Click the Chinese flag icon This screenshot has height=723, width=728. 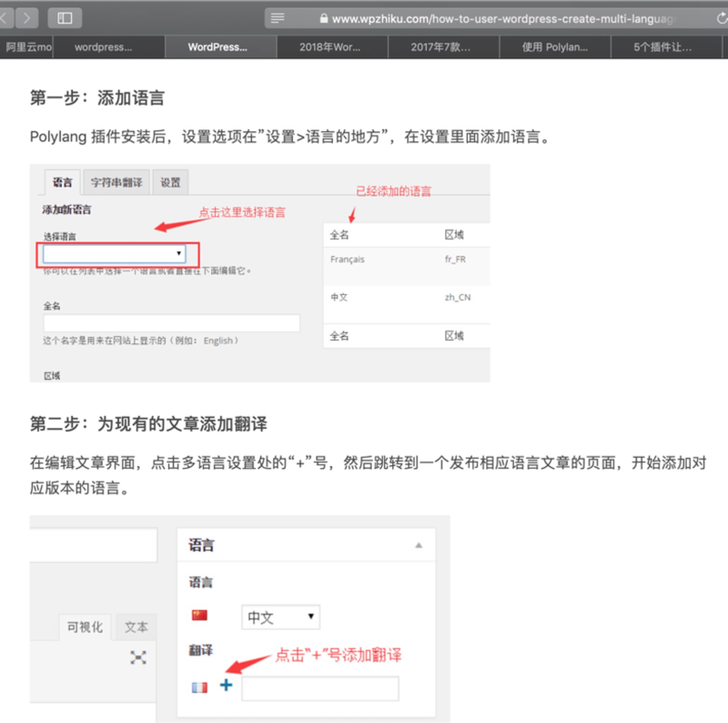coord(199,616)
